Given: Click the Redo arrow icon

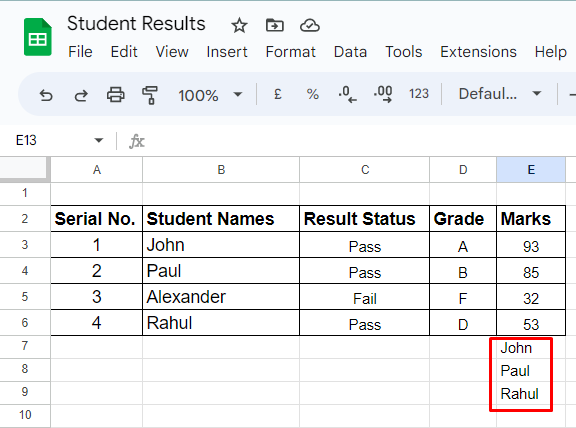Looking at the screenshot, I should (x=81, y=95).
